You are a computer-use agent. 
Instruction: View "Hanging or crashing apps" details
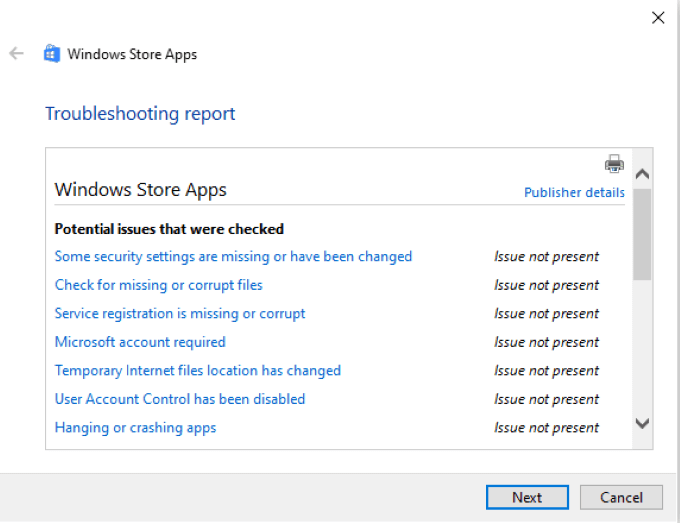click(135, 428)
